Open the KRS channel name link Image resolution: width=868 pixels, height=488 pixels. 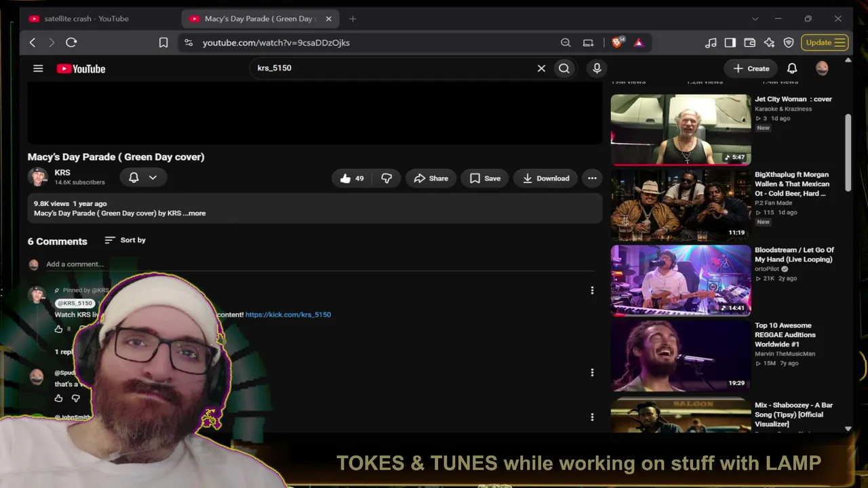click(62, 173)
